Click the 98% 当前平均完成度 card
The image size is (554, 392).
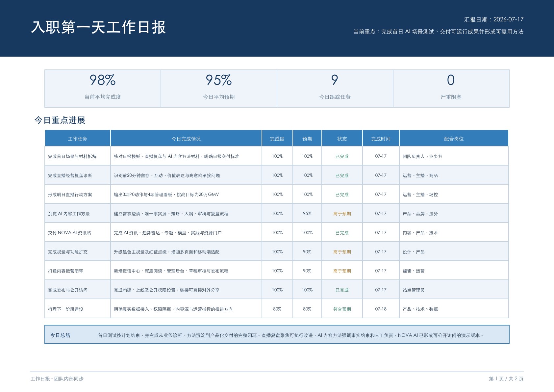click(103, 88)
